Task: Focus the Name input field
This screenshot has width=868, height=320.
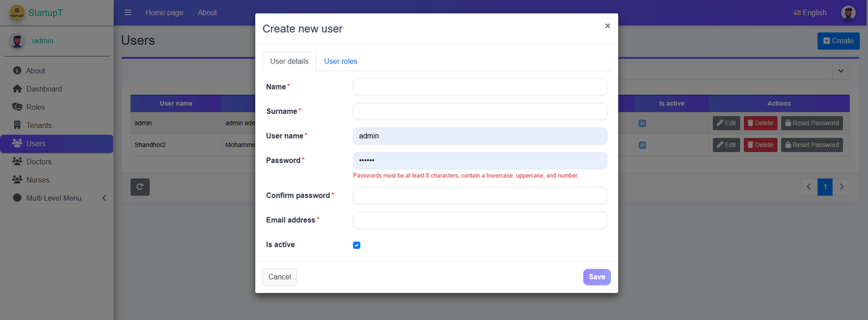Action: pos(480,87)
